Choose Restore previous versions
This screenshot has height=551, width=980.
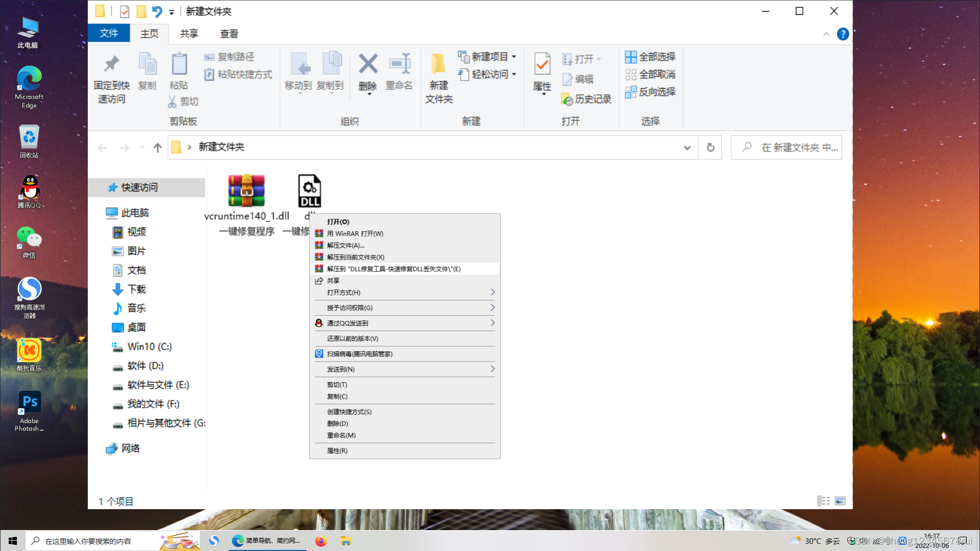coord(405,339)
